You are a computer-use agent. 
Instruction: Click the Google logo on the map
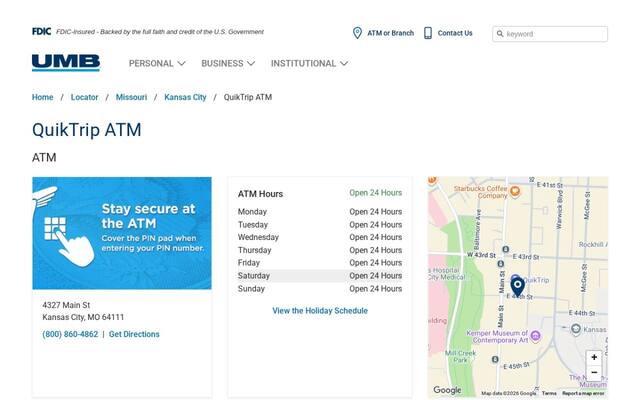point(447,390)
